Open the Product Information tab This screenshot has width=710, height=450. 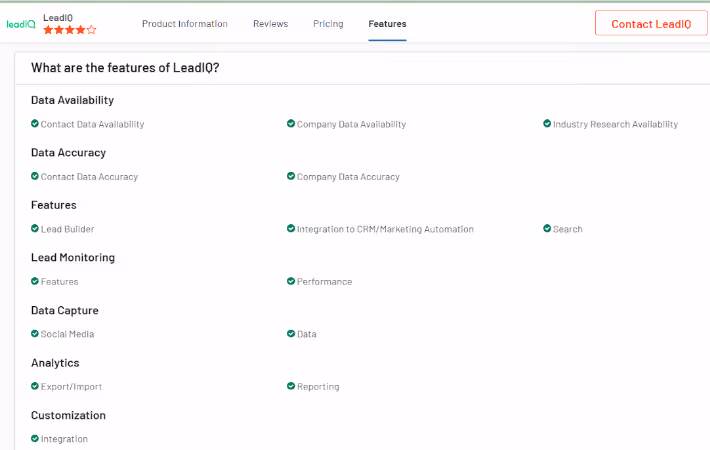pos(185,24)
